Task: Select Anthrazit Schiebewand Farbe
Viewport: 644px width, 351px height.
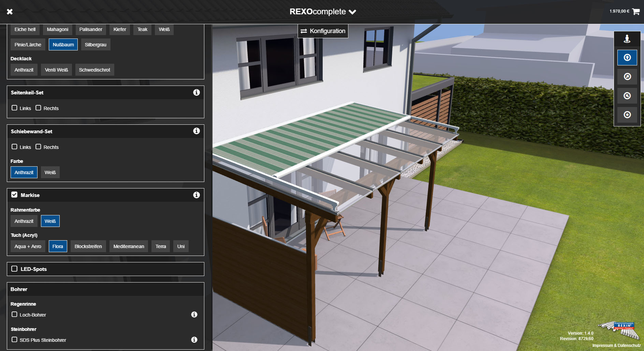Action: click(24, 172)
